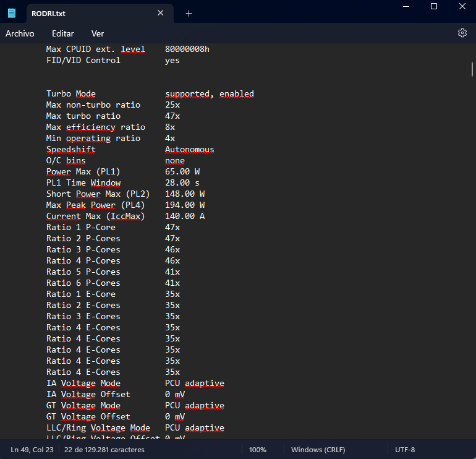Click the value 'Autonomous'
Screen dimensions: 476x459
pos(189,150)
